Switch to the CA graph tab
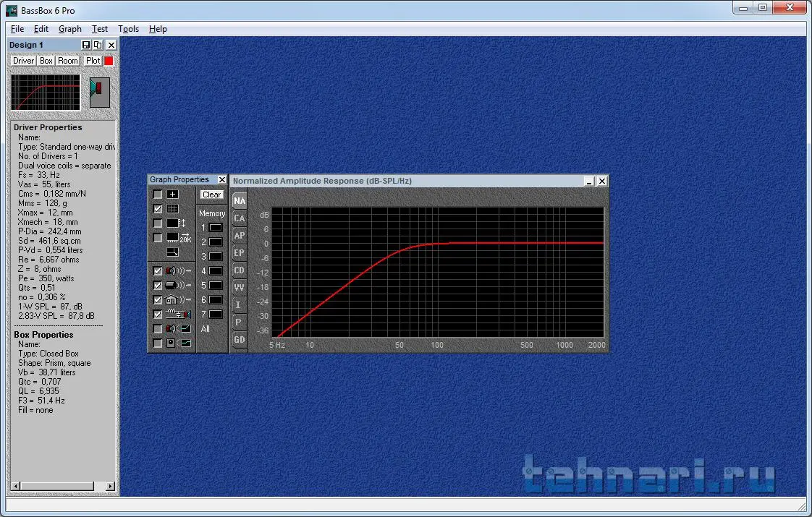The image size is (812, 517). point(240,218)
